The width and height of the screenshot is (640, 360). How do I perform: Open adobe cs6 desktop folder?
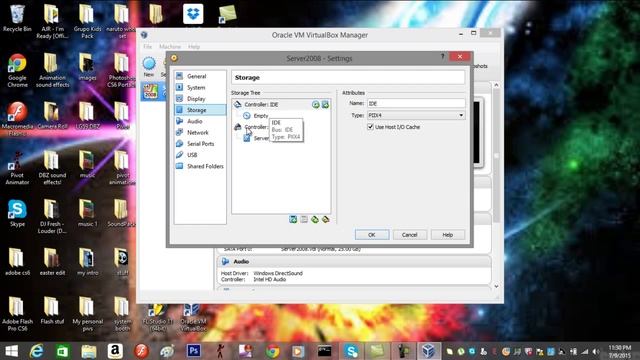pos(17,262)
